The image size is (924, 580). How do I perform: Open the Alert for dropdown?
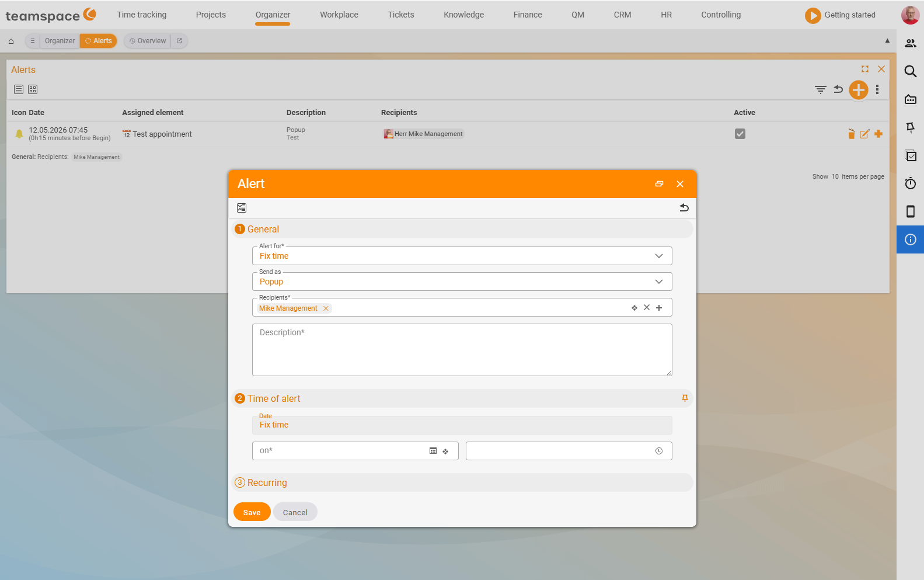(x=462, y=256)
